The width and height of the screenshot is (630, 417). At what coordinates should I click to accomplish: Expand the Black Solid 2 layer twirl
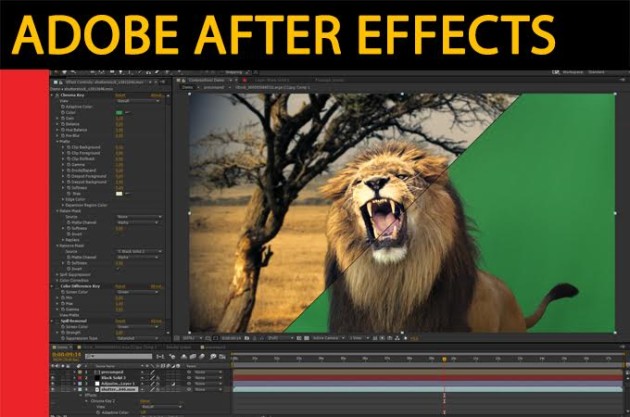point(74,378)
